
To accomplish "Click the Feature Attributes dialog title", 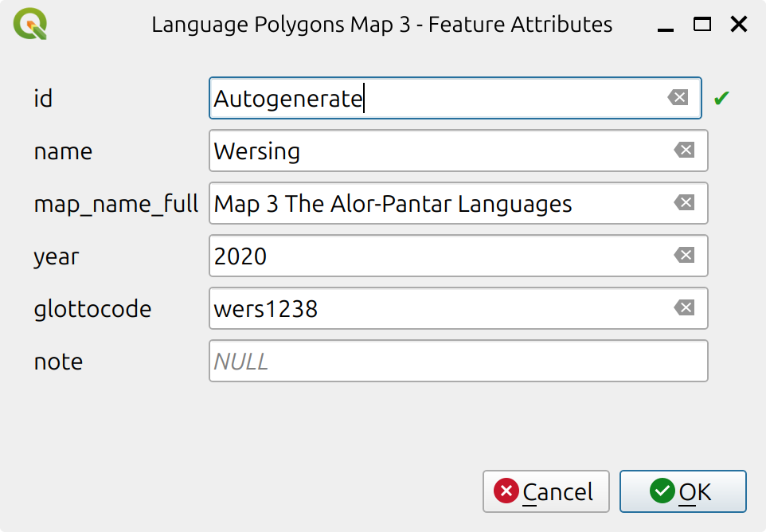I will click(x=381, y=24).
